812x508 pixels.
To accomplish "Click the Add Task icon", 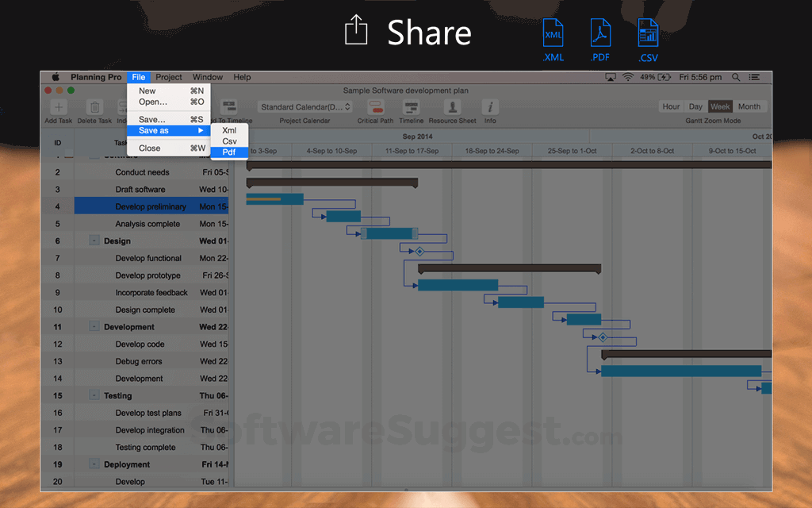I will pos(58,108).
